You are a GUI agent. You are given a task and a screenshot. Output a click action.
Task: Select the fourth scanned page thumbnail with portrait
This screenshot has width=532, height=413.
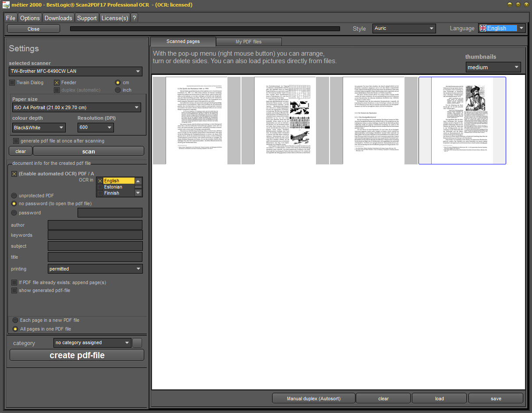[x=462, y=121]
